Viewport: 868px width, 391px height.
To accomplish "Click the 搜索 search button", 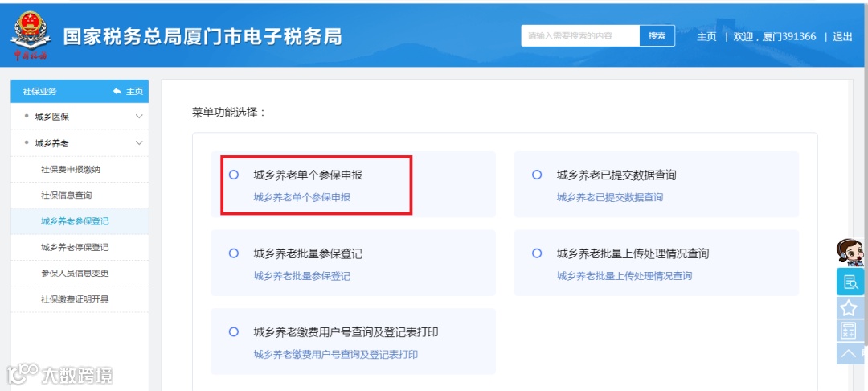I will point(657,36).
